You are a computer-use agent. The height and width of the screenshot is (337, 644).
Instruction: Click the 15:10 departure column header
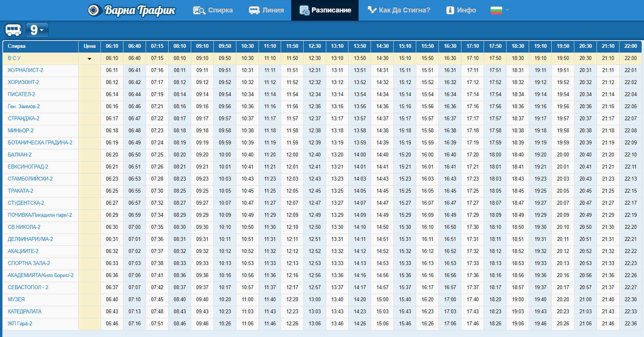[x=405, y=46]
